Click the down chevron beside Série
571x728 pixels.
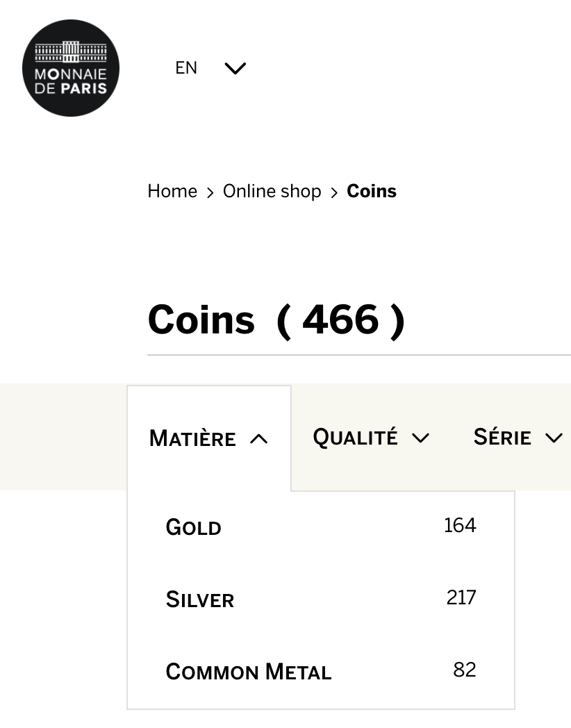tap(554, 438)
